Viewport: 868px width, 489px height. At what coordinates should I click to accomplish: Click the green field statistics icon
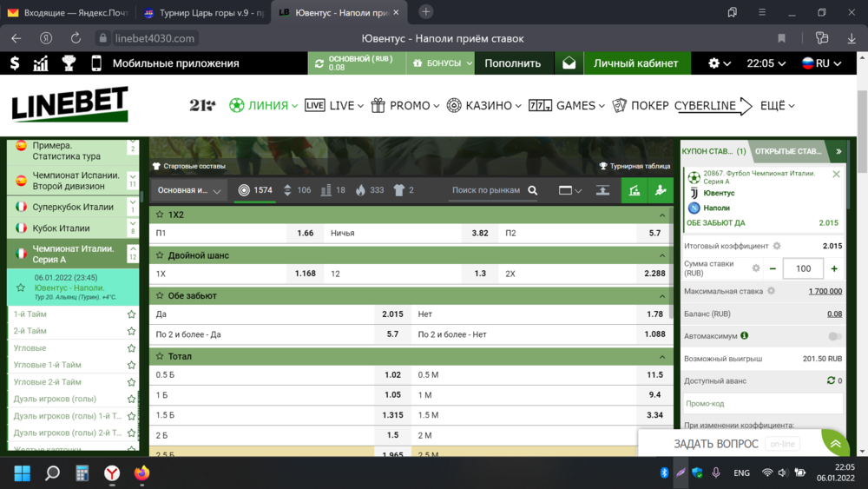click(635, 190)
